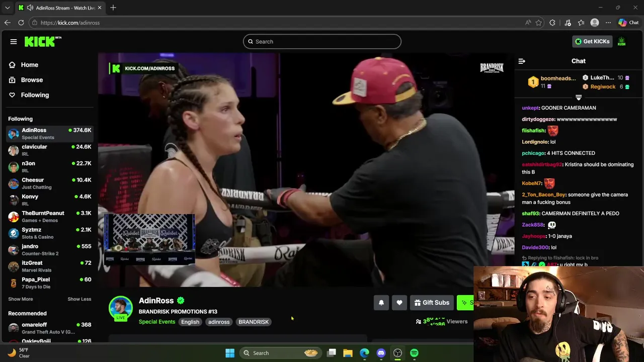Viewport: 644px width, 362px height.
Task: Click username pchicago in chat
Action: pyautogui.click(x=533, y=153)
